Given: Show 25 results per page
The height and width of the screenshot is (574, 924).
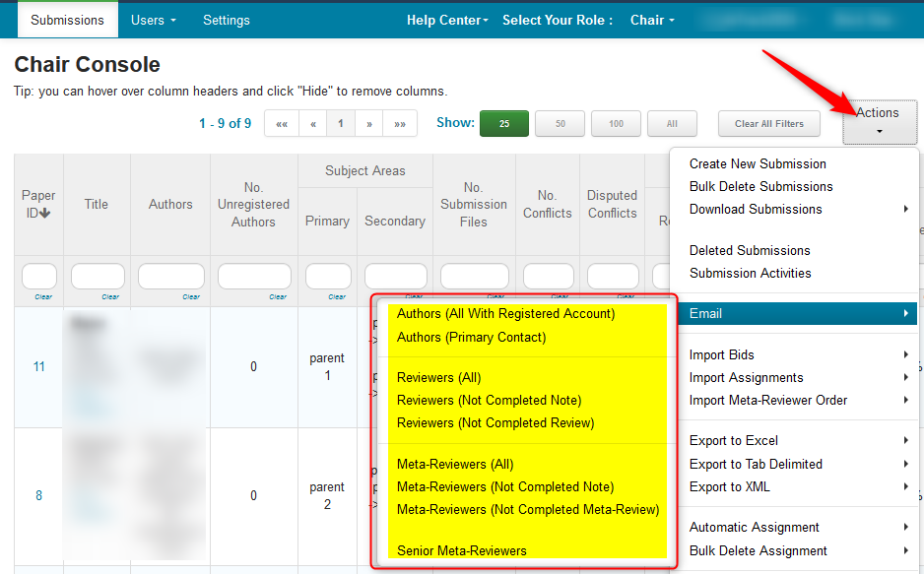Looking at the screenshot, I should click(503, 124).
